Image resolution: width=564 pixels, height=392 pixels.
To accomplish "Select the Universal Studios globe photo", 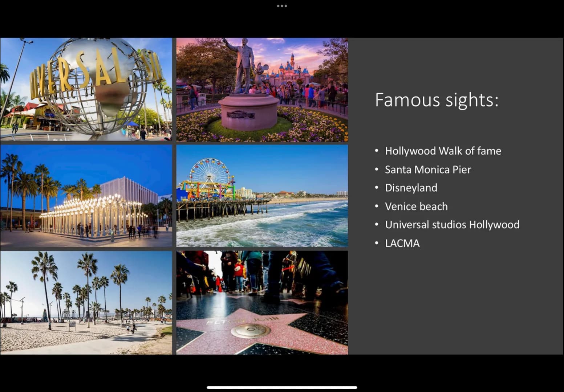I will click(x=86, y=89).
